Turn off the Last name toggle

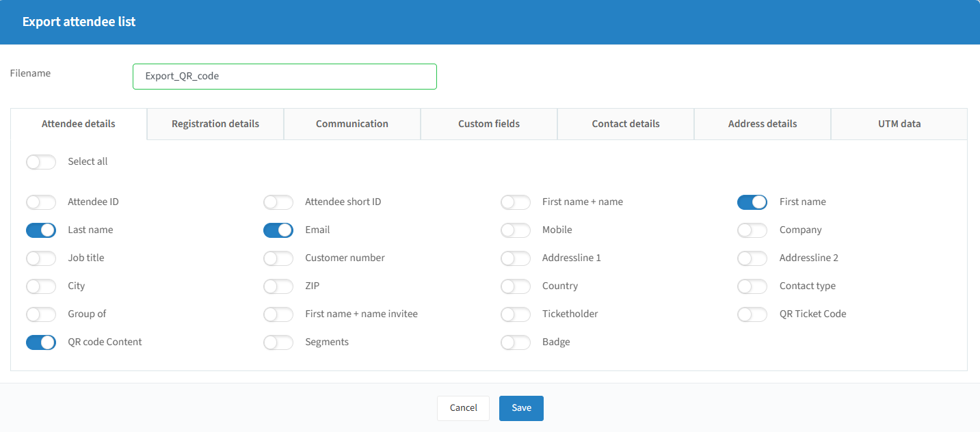point(41,230)
